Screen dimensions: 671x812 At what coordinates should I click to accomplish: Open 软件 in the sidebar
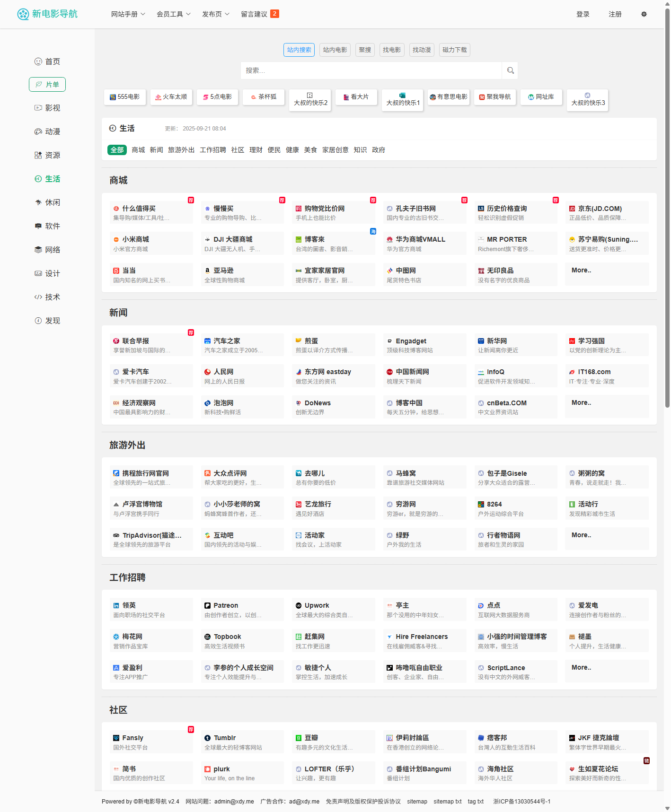point(47,226)
